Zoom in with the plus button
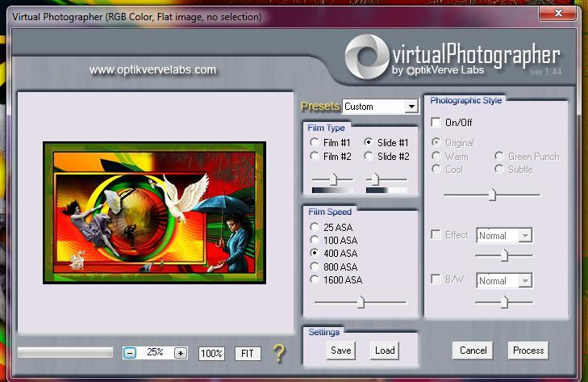 point(181,353)
